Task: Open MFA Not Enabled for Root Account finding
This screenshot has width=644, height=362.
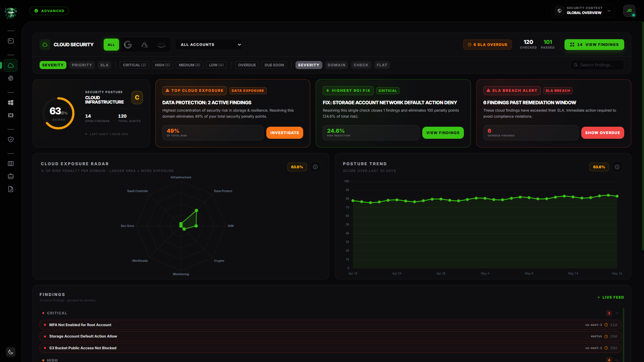Action: [x=330, y=325]
